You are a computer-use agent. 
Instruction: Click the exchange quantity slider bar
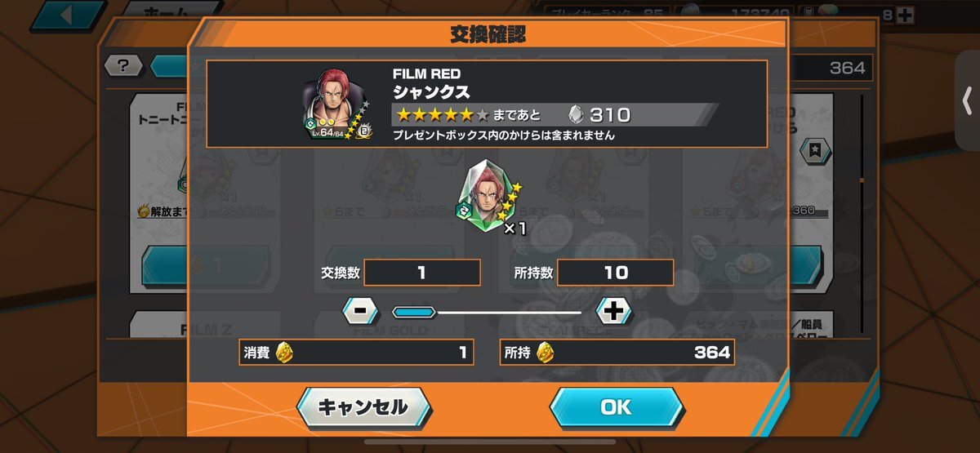pos(487,311)
